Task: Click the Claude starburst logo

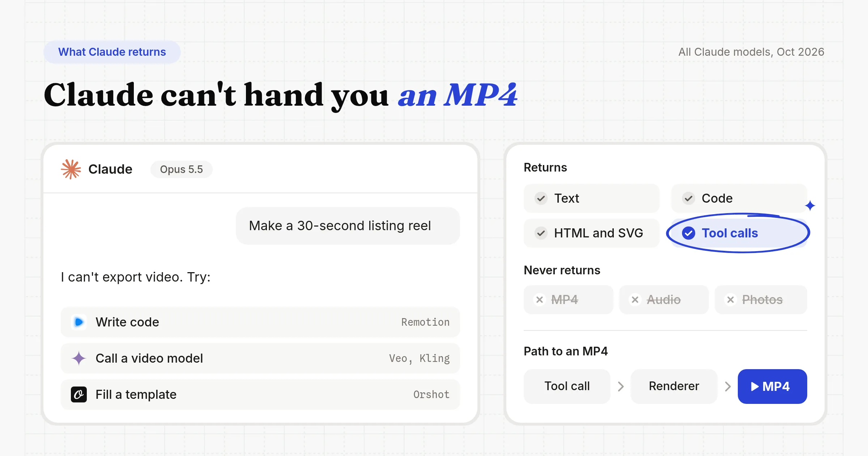Action: pos(71,169)
